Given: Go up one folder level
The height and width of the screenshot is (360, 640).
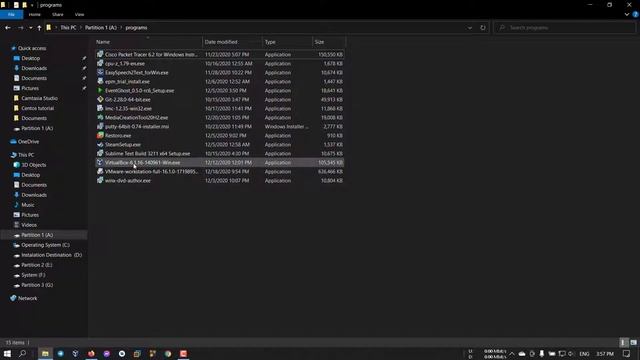Looking at the screenshot, I should point(39,28).
